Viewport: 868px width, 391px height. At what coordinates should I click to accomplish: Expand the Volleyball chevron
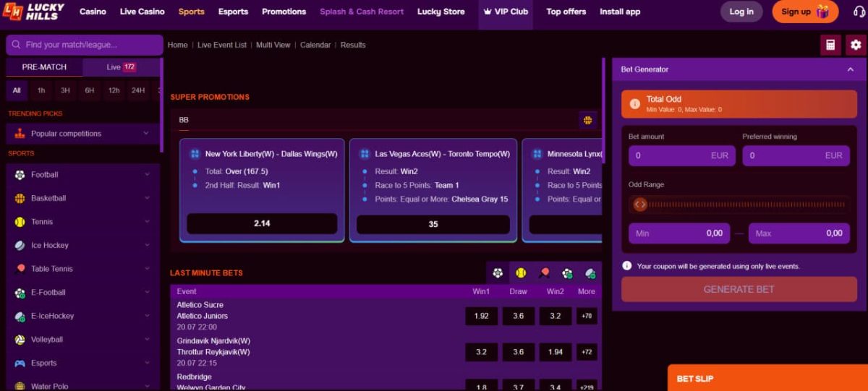(x=146, y=340)
